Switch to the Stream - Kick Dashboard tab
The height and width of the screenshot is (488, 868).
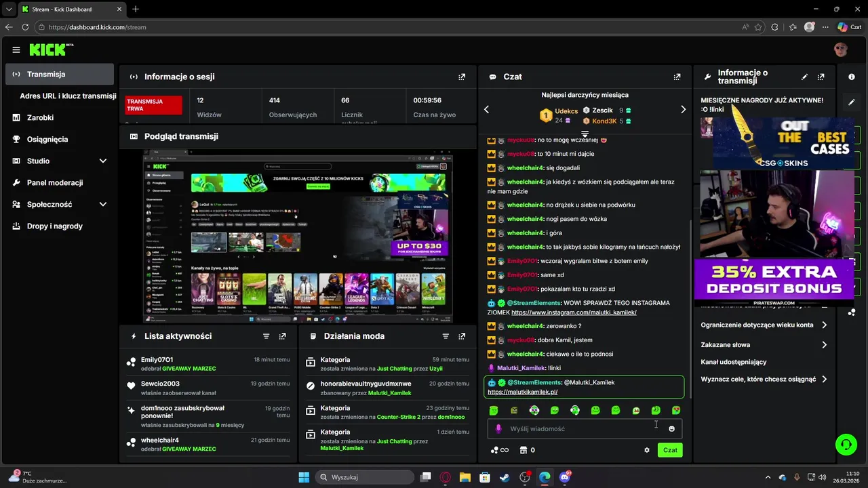(x=72, y=9)
